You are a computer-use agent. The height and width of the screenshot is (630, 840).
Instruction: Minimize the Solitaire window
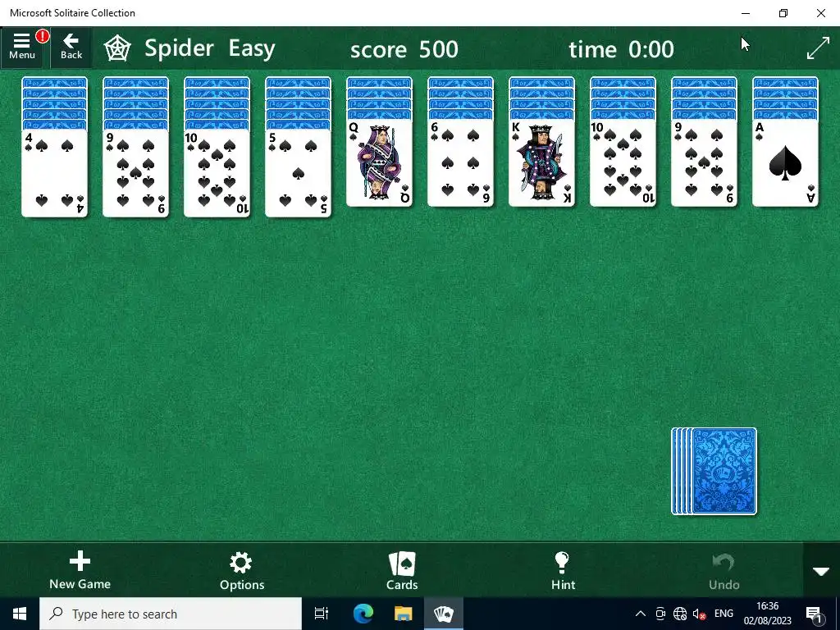click(746, 13)
